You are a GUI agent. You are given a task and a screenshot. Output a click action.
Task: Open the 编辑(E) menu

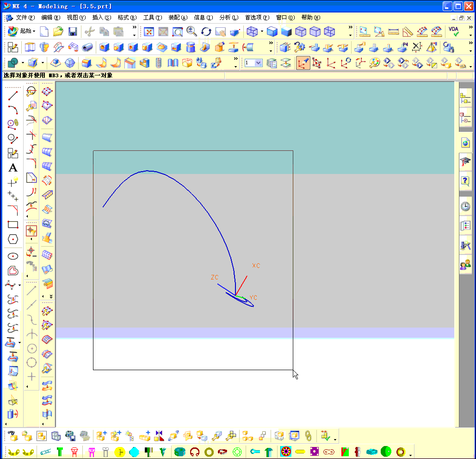(x=51, y=18)
